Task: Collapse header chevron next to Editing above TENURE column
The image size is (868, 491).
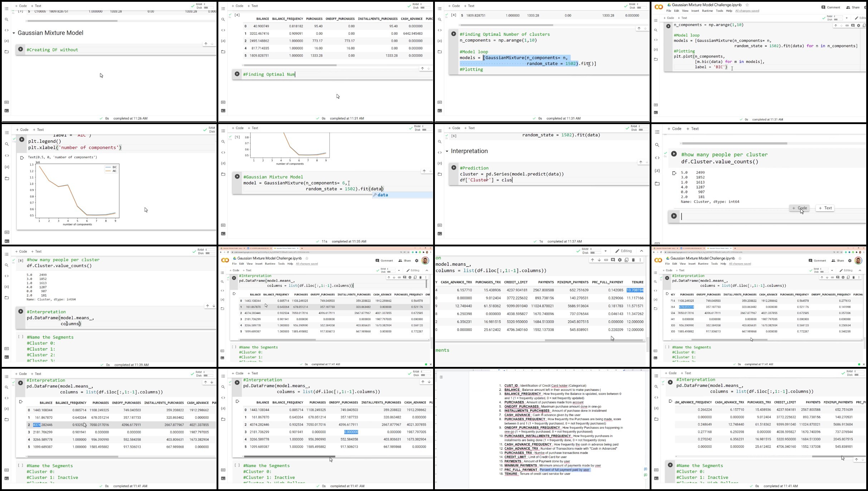Action: (x=641, y=251)
